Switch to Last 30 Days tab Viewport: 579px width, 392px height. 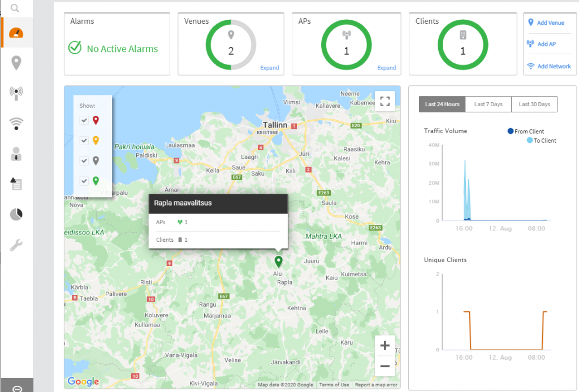(534, 104)
